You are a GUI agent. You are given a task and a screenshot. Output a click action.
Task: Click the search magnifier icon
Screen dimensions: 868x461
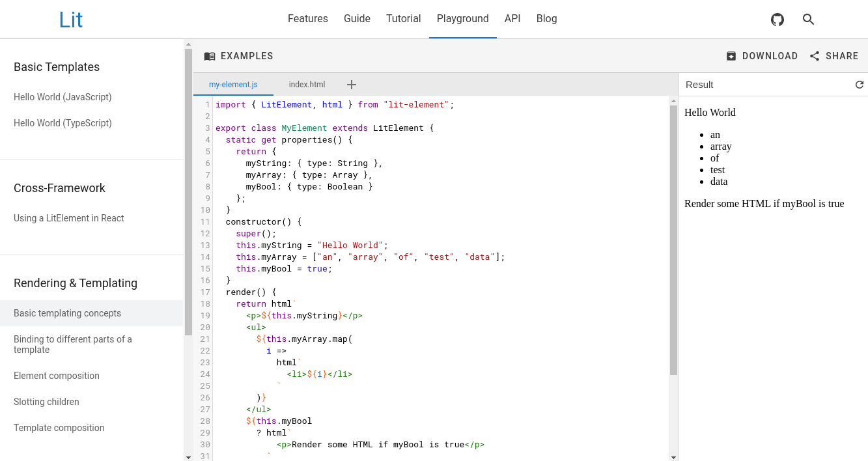coord(809,20)
